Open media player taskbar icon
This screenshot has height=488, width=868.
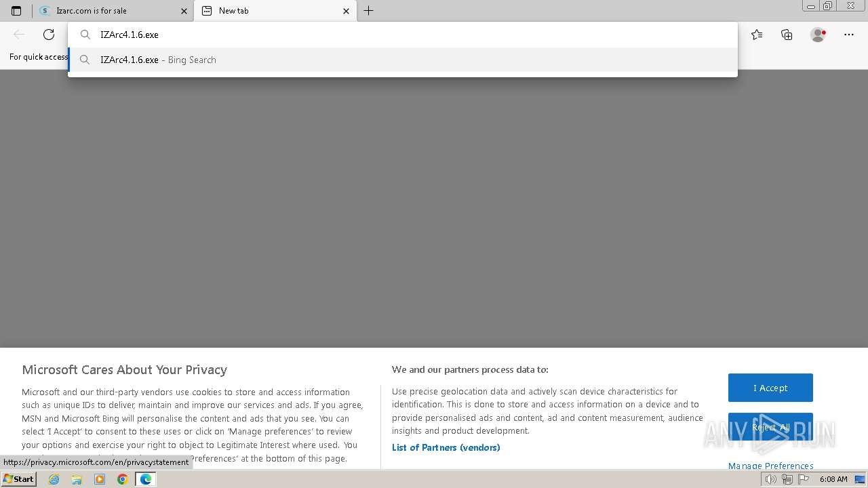tap(100, 479)
